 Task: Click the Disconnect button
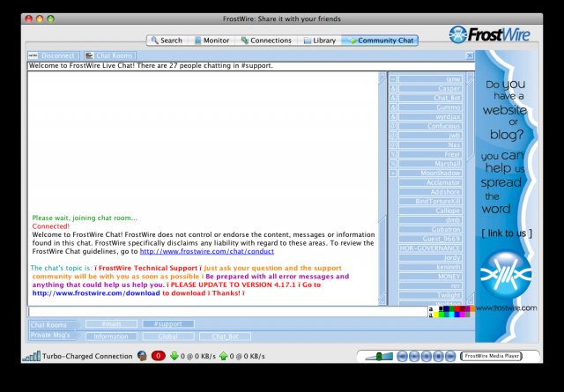pyautogui.click(x=53, y=55)
